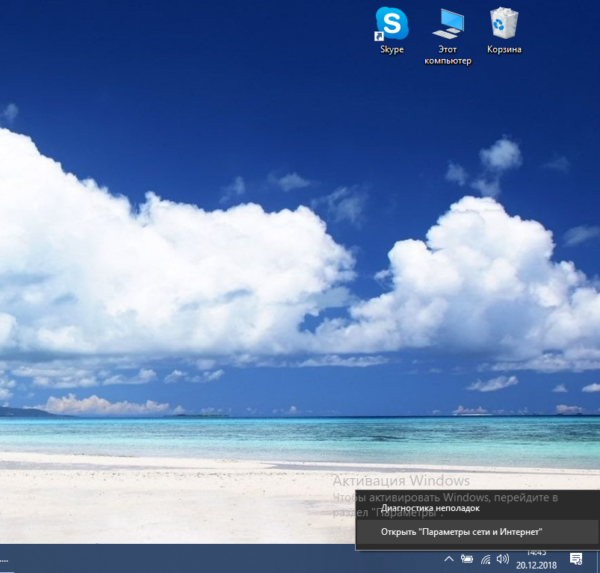
Task: Click the battery power tray icon
Action: (x=466, y=559)
